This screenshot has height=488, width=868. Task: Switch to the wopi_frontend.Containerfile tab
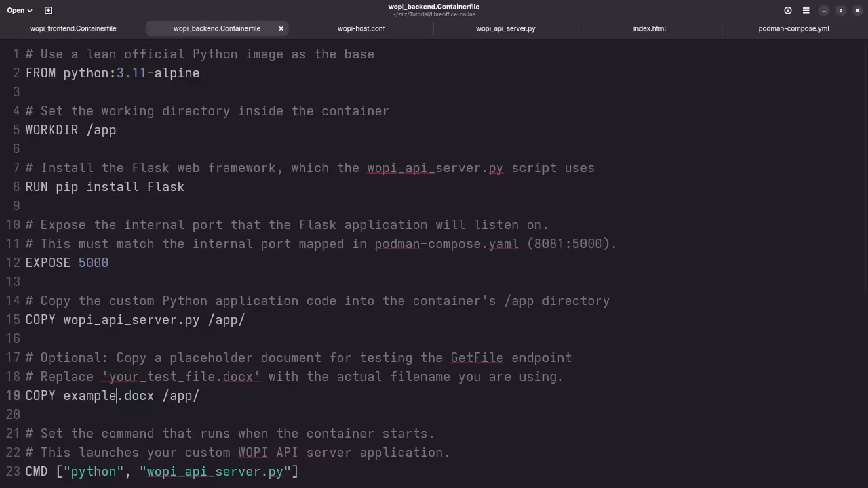point(73,28)
